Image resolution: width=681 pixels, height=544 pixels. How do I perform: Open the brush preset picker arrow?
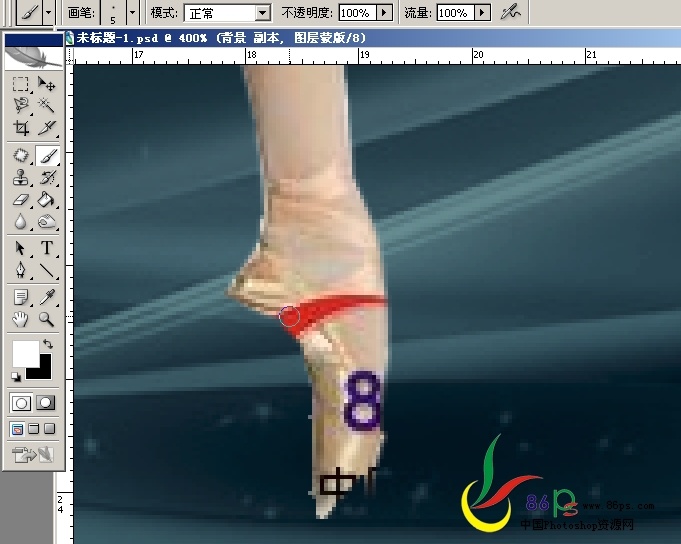coord(132,13)
